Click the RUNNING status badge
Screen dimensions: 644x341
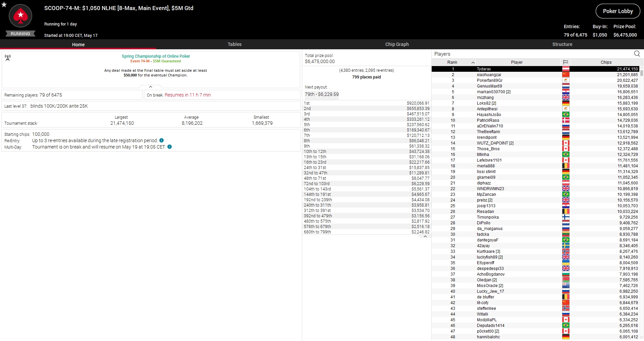coord(20,34)
